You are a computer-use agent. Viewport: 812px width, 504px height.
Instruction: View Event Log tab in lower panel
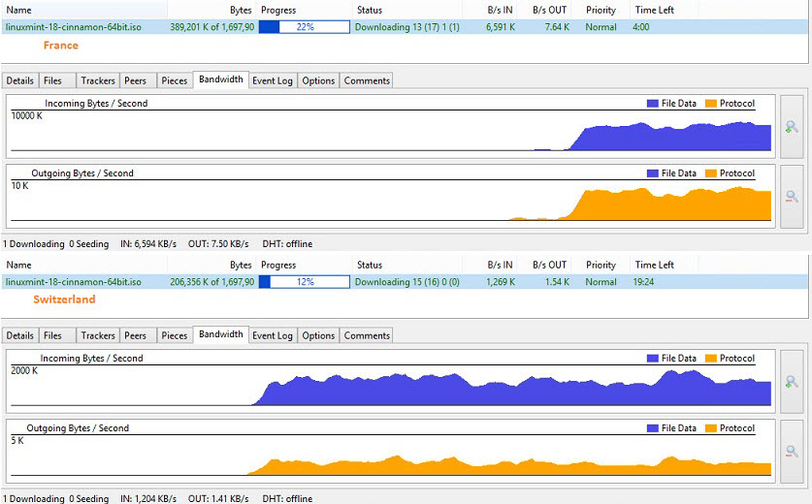point(273,335)
